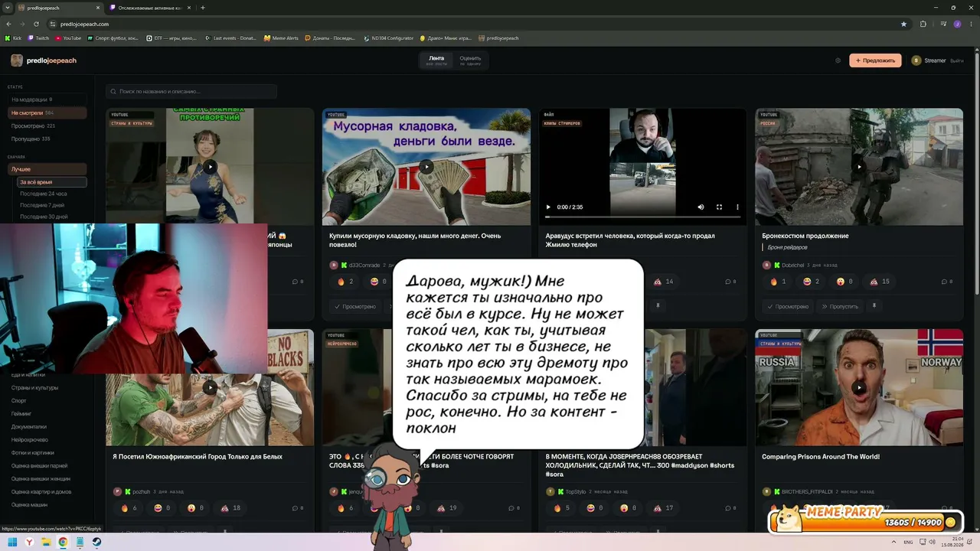Click the Предложить button

(875, 60)
